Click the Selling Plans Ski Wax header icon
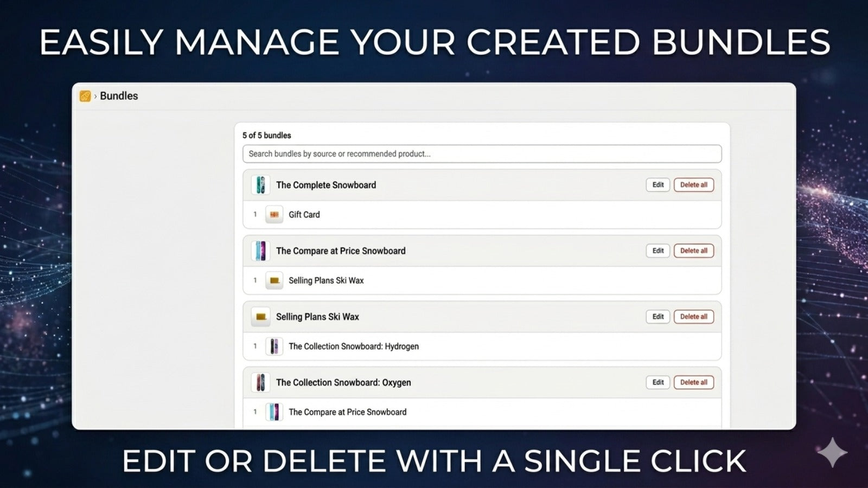 260,317
